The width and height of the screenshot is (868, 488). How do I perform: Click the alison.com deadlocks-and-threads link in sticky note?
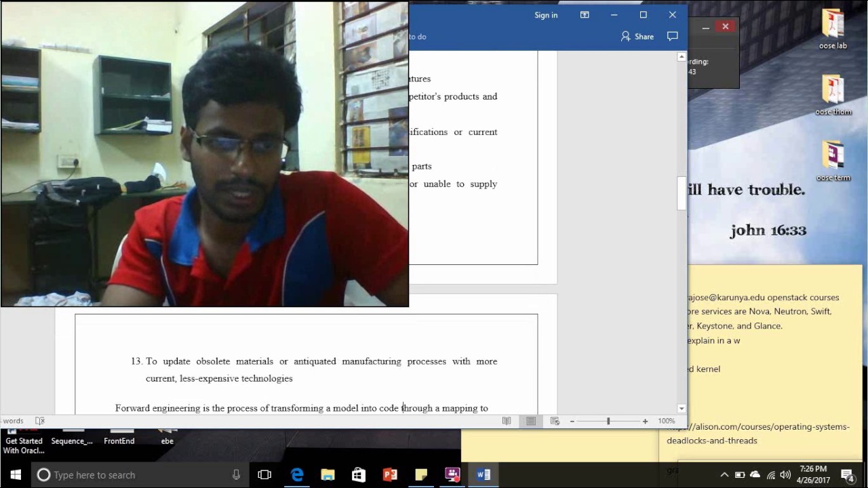tap(758, 434)
